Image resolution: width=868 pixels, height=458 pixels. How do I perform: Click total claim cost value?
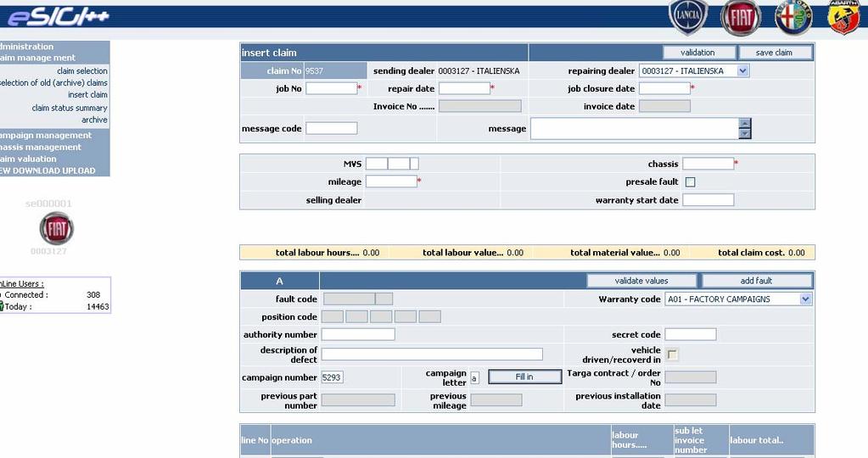(797, 253)
